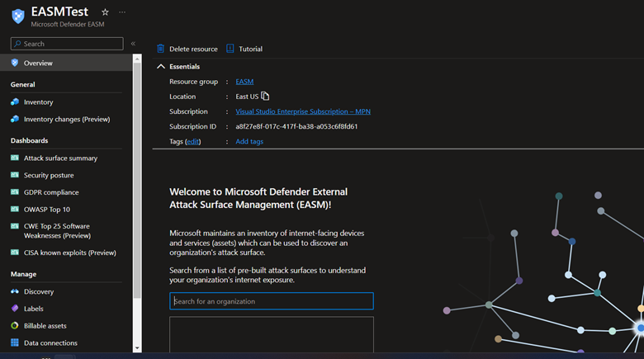Screen dimensions: 644x359
Task: Click the 'General' section heading
Action: [22, 84]
